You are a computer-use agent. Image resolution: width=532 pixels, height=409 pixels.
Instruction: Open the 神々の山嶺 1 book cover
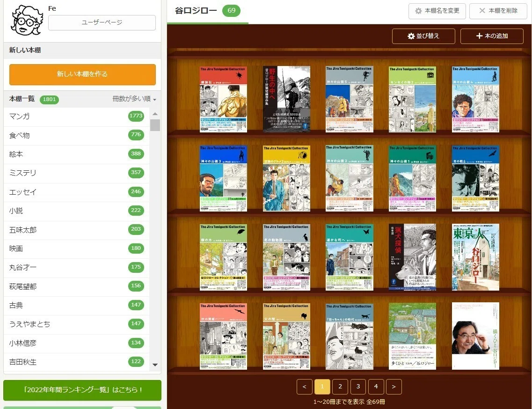[412, 178]
